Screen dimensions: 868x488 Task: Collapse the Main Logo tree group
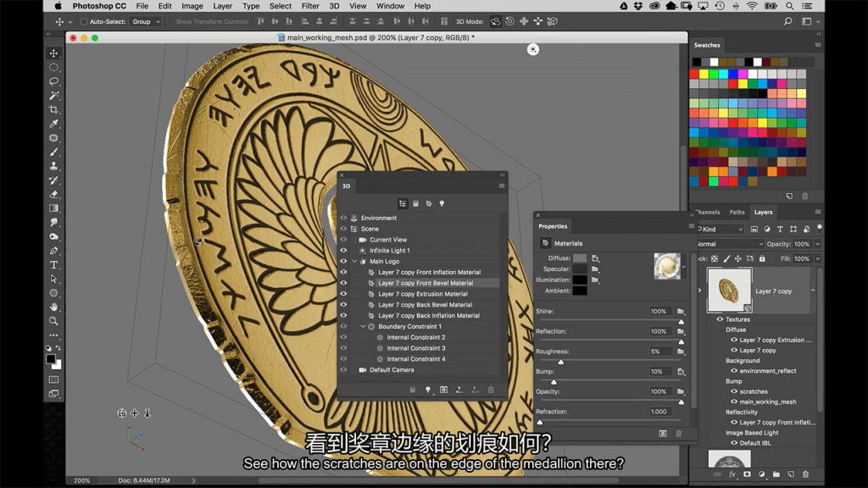tap(354, 262)
